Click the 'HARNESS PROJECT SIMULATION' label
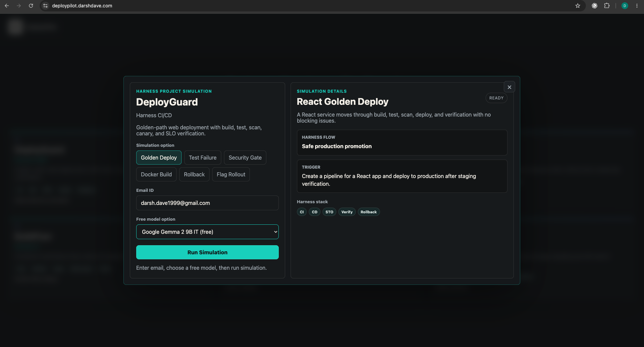 coord(174,91)
